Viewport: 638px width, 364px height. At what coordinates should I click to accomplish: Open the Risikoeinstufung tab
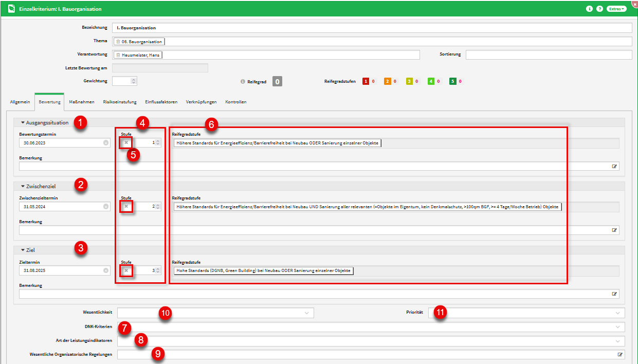click(119, 102)
